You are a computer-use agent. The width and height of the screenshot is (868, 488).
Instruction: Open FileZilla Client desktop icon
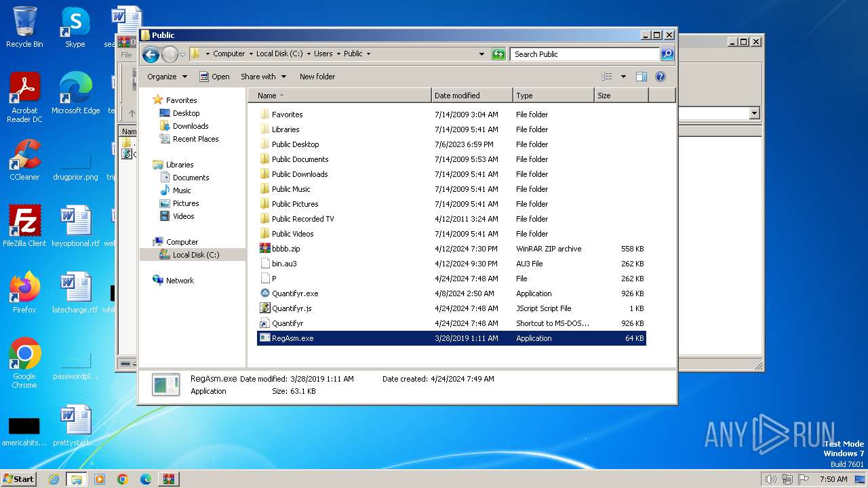tap(24, 226)
